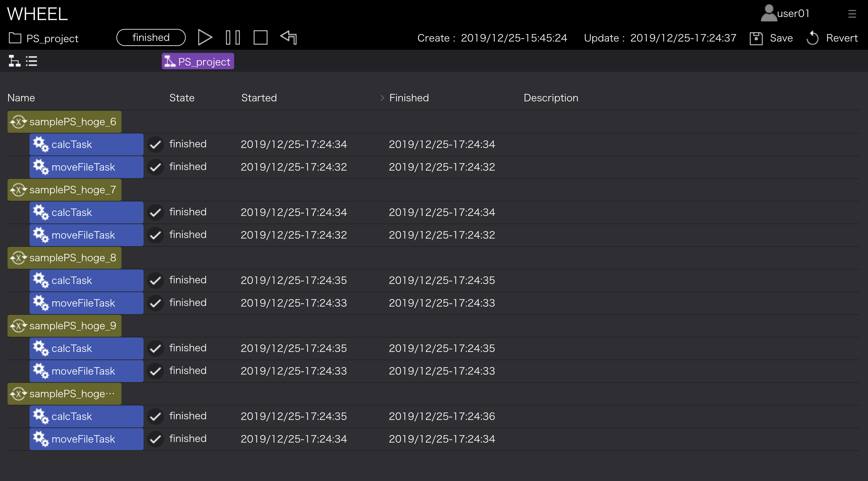
Task: Select the samplePS_hoge_6 parameter study row
Action: 64,122
